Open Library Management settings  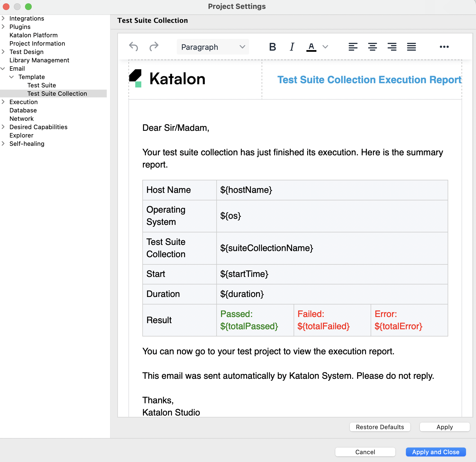39,60
